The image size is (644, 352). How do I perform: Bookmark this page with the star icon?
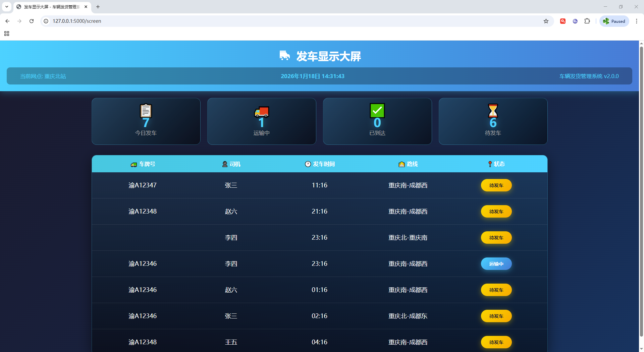[546, 21]
